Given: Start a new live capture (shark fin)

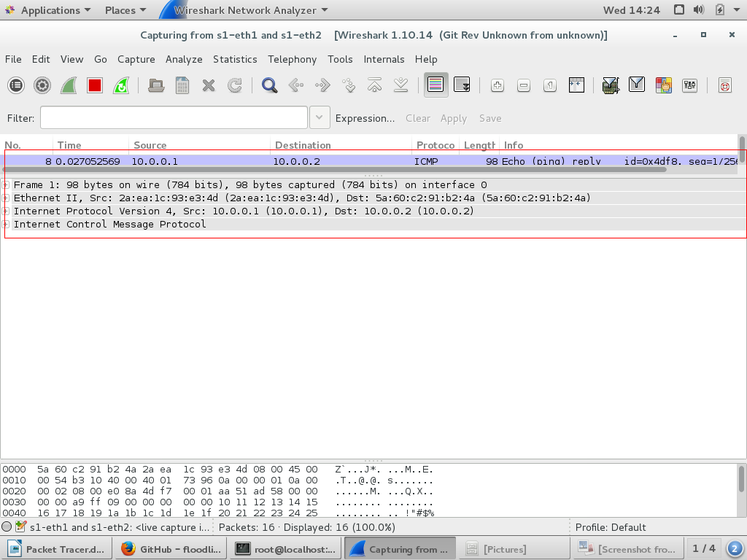Looking at the screenshot, I should tap(69, 85).
